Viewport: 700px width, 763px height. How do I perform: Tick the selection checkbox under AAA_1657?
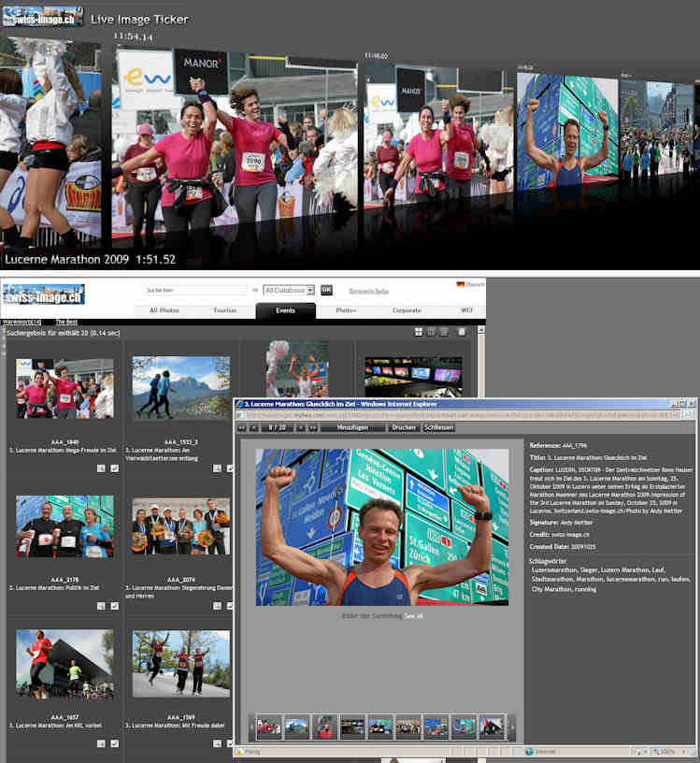tap(114, 743)
